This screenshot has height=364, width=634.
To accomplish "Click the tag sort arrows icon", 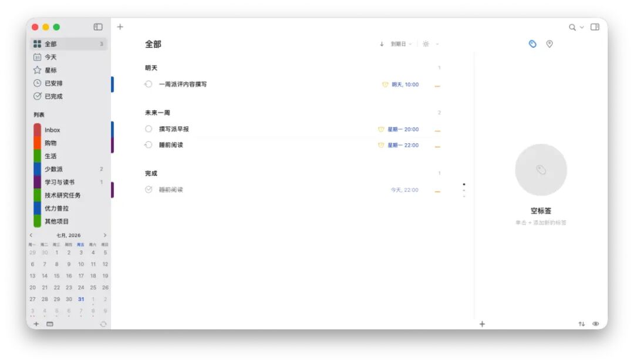I will [581, 324].
